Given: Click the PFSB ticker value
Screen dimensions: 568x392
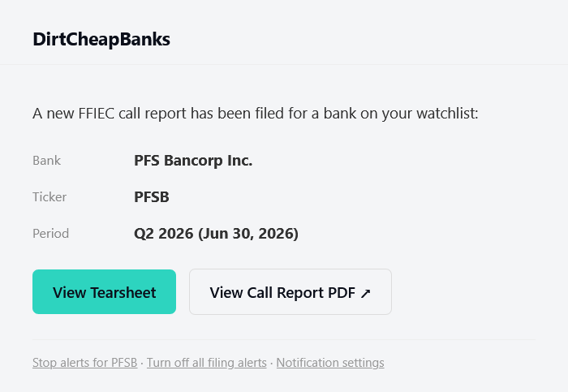Looking at the screenshot, I should pos(152,197).
